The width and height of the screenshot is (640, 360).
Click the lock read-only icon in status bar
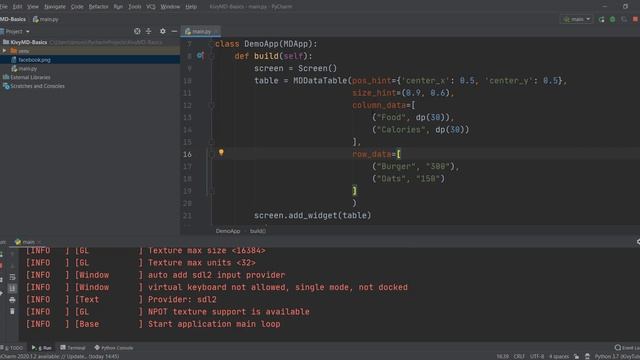click(576, 356)
